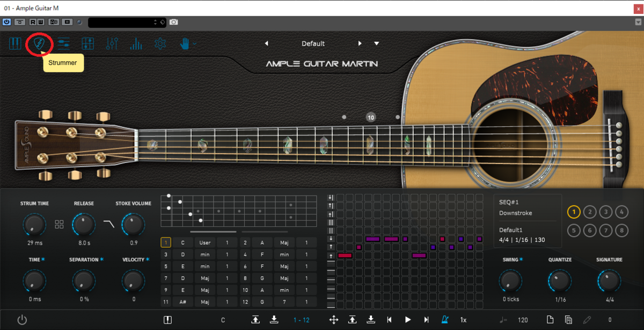Open host preset selector field
Image resolution: width=644 pixels, height=330 pixels.
[x=127, y=22]
